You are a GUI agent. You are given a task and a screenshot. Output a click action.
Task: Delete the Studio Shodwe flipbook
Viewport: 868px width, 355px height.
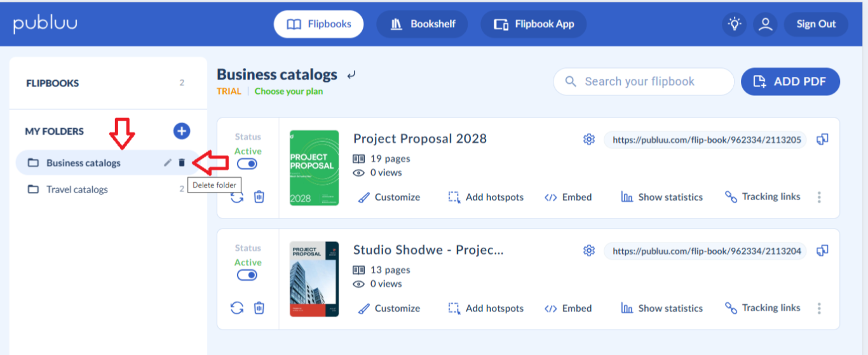pyautogui.click(x=259, y=308)
